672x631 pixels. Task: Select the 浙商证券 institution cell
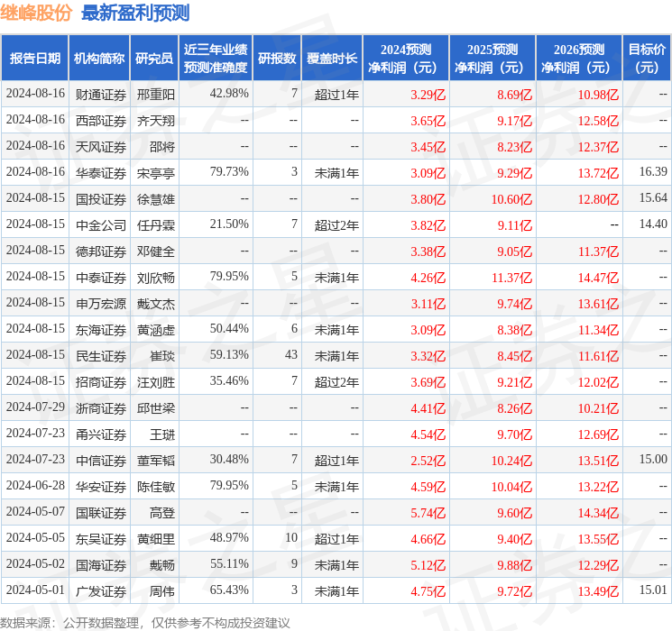point(101,408)
